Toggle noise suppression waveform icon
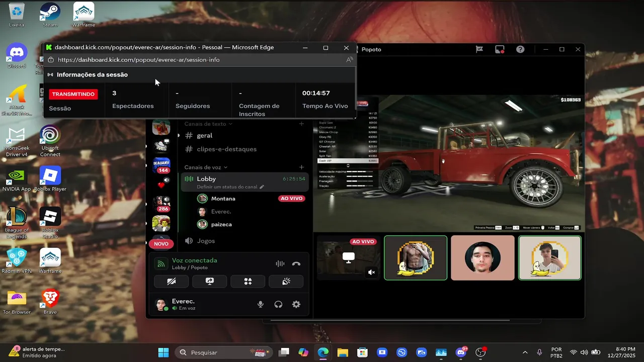644x362 pixels. pos(280,264)
